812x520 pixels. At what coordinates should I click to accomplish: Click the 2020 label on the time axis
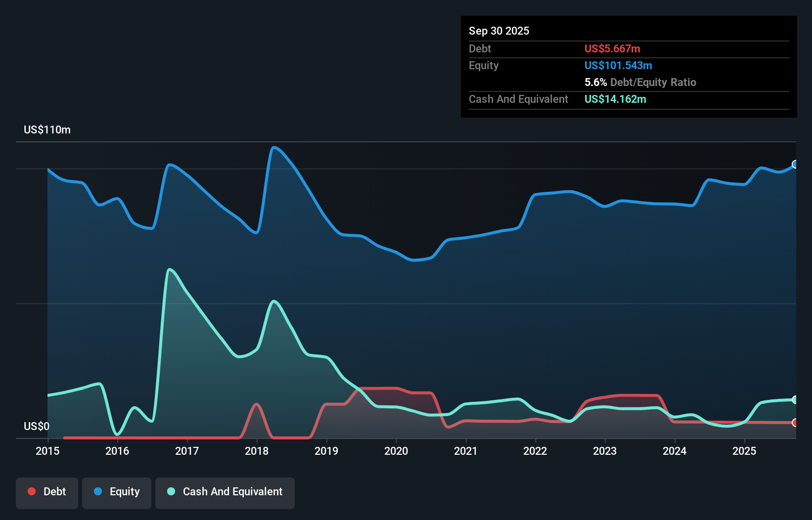pos(396,451)
